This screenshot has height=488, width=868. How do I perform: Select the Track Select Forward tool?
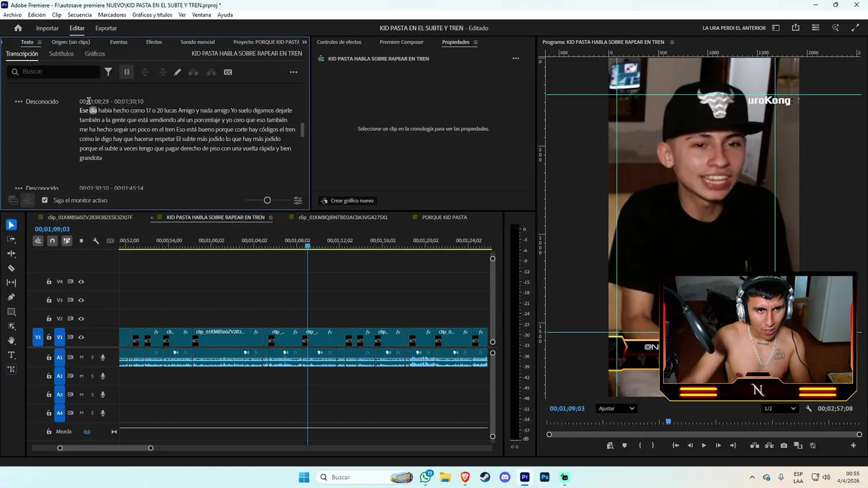(x=12, y=239)
